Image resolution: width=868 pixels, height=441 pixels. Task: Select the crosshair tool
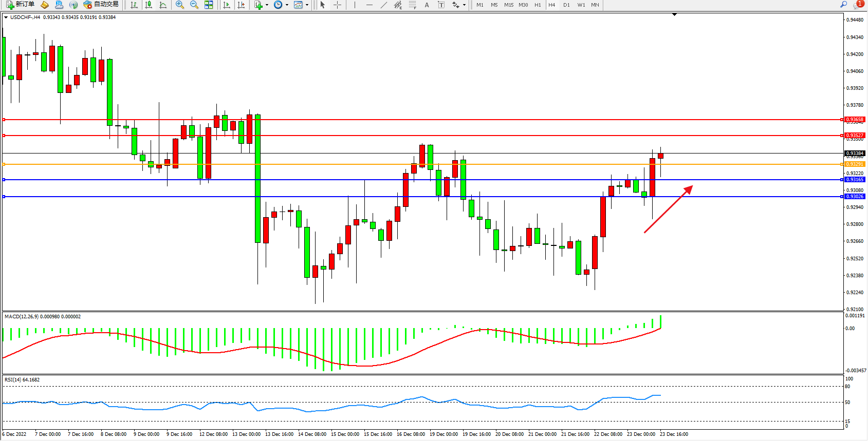click(338, 5)
